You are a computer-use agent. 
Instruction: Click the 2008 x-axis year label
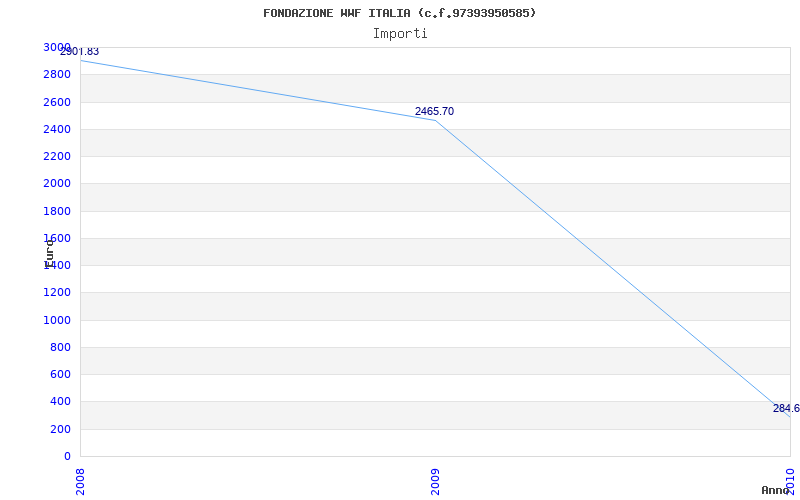point(80,482)
